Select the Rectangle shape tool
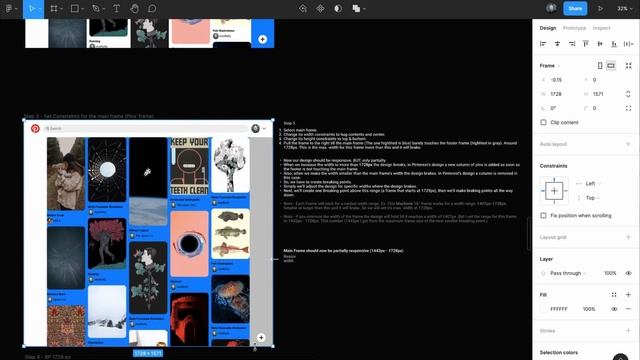Viewport: 640px width, 360px height. click(x=75, y=9)
